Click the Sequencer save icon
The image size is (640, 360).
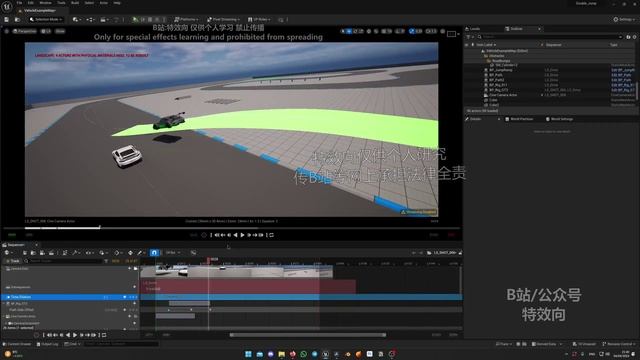(x=24, y=253)
